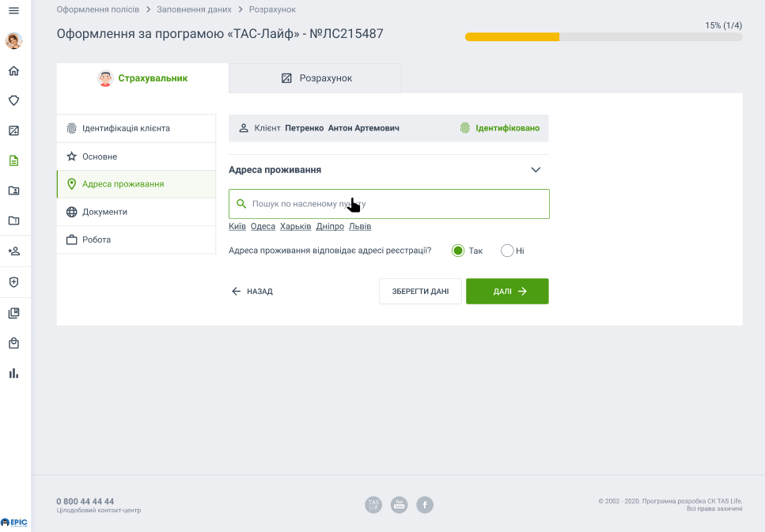Click the city search input field
The height and width of the screenshot is (532, 765).
pos(388,203)
